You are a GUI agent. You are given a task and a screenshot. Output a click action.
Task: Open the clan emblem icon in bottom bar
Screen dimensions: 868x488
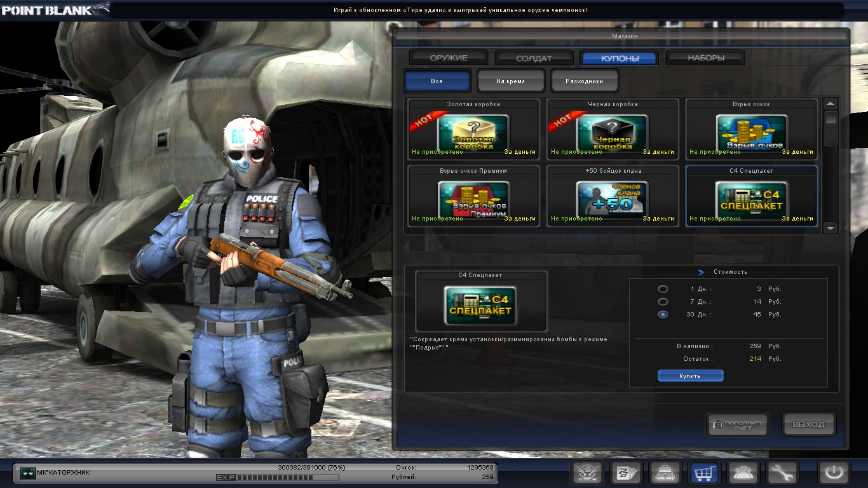[x=587, y=473]
